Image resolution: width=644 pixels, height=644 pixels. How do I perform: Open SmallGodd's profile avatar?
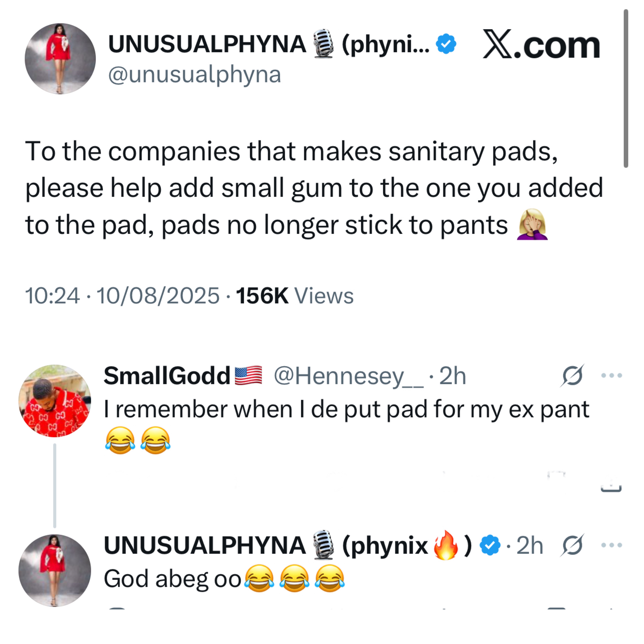pyautogui.click(x=55, y=401)
